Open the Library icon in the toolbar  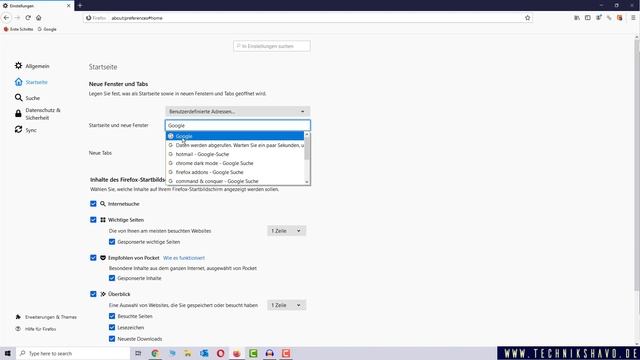click(577, 18)
